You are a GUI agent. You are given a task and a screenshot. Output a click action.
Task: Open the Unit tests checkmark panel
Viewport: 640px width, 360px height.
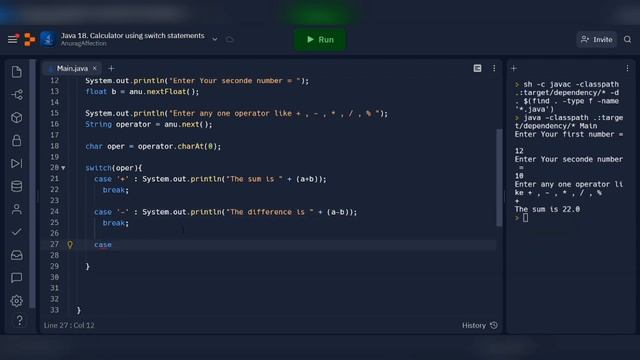(x=17, y=232)
